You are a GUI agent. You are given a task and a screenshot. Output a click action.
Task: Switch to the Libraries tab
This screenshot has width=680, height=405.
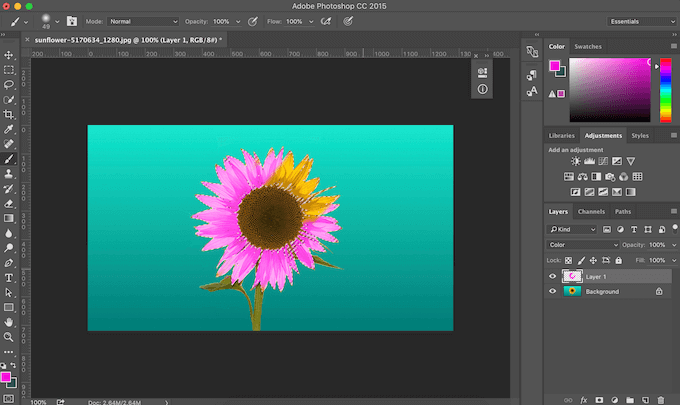tap(563, 135)
